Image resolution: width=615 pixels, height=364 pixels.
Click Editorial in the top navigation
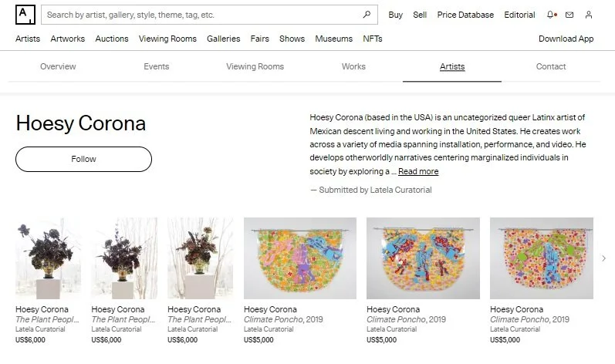pyautogui.click(x=519, y=15)
